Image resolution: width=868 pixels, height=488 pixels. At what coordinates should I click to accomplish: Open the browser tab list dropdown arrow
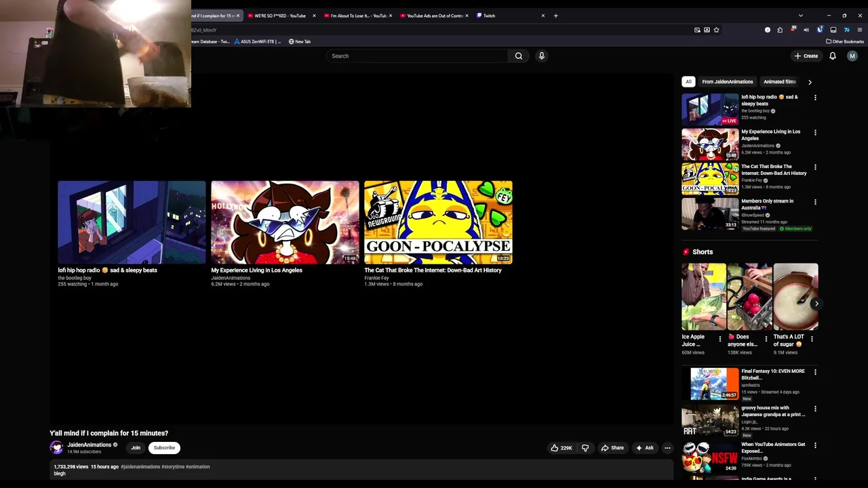(801, 16)
